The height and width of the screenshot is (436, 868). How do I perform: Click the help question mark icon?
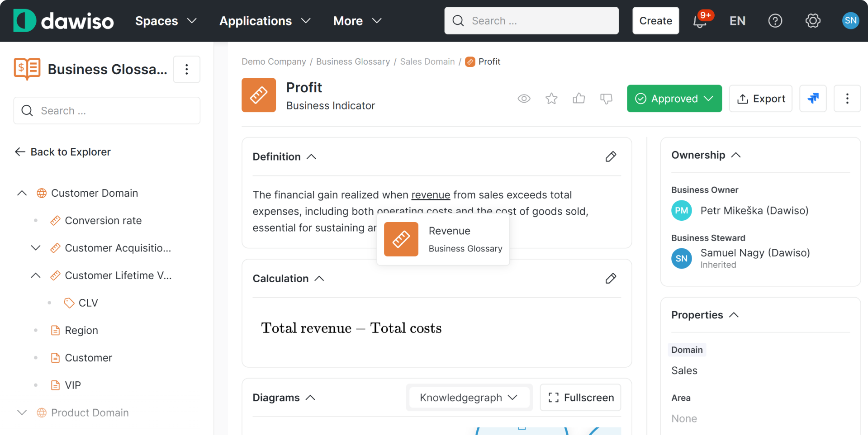[x=775, y=21]
